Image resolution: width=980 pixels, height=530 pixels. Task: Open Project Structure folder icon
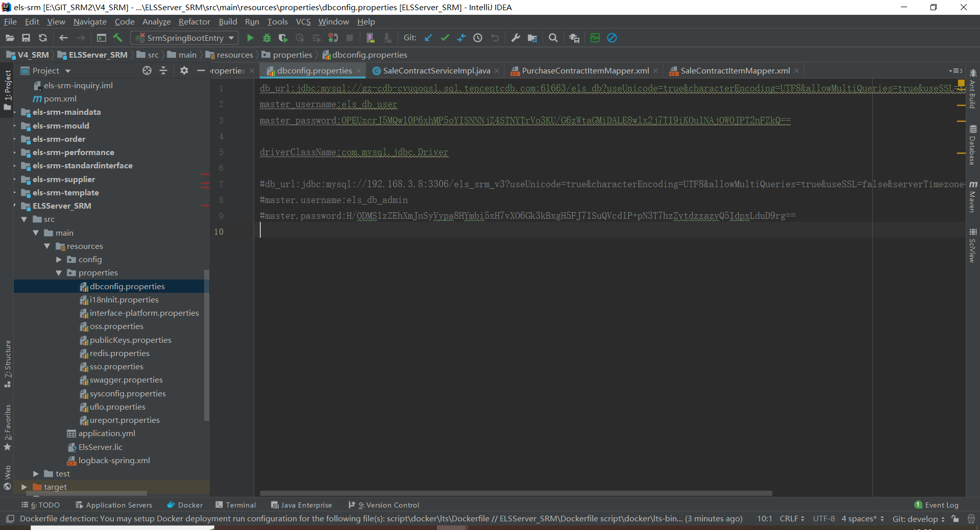pos(532,38)
